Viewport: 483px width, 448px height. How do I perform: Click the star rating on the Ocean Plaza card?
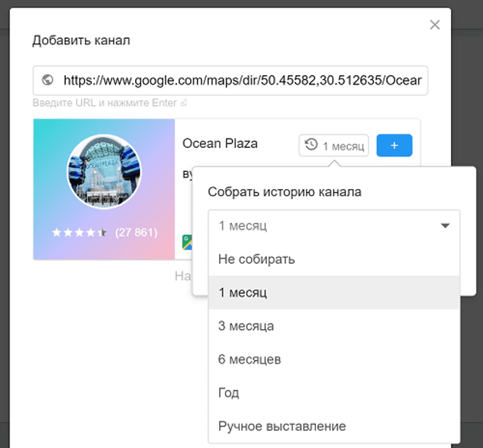pyautogui.click(x=79, y=232)
